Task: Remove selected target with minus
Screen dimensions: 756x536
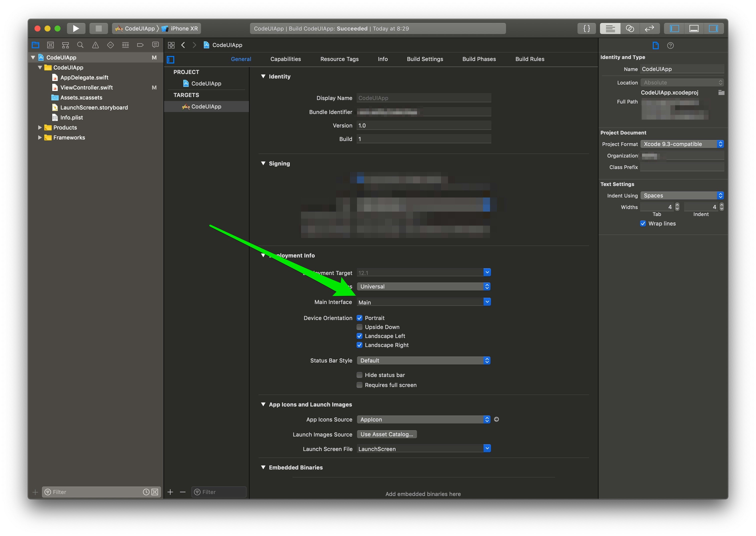Action: coord(183,492)
